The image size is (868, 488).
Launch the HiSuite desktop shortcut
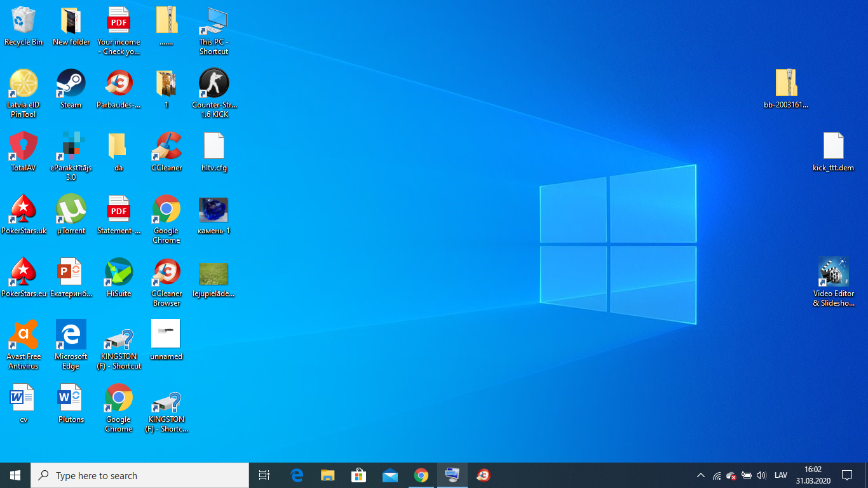pyautogui.click(x=119, y=278)
